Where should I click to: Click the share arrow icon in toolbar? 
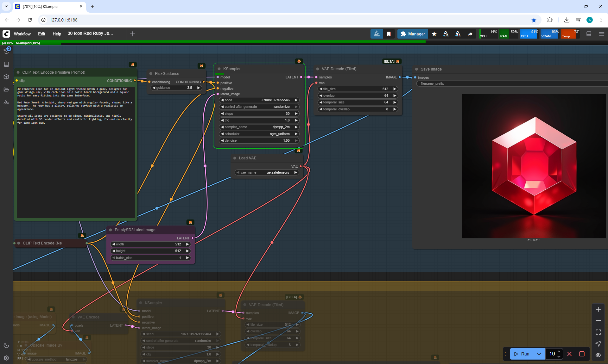click(x=470, y=34)
